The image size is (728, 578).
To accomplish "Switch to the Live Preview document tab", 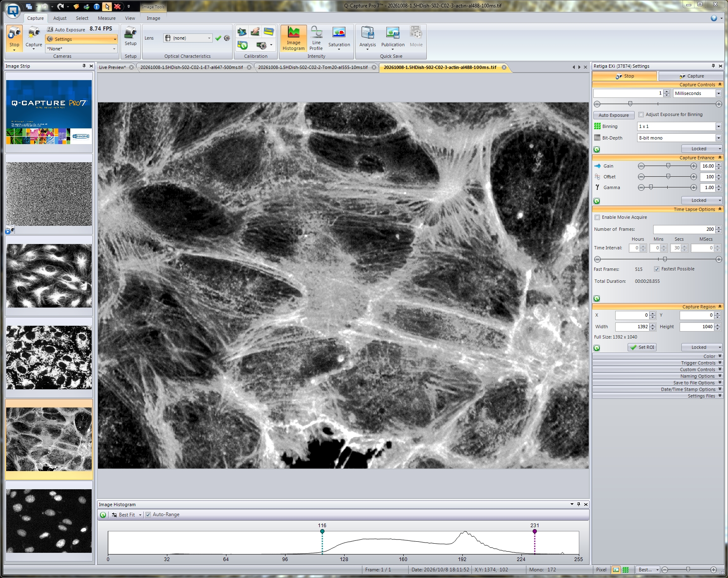I will coord(112,67).
